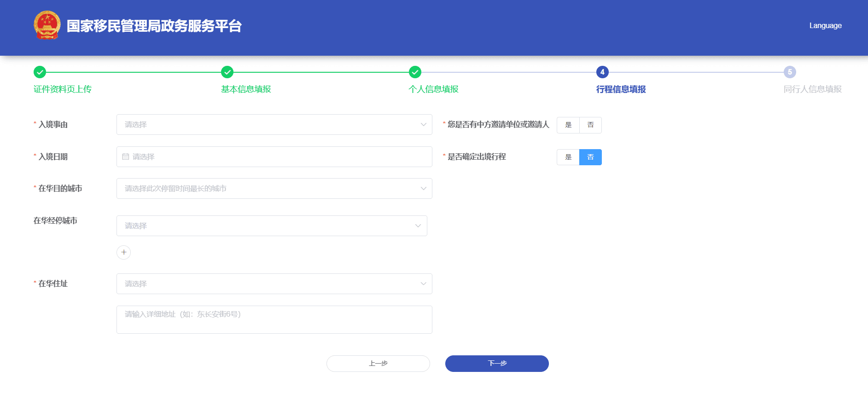This screenshot has height=394, width=868.
Task: Select 是 for 是否确定出境行程
Action: (x=568, y=157)
